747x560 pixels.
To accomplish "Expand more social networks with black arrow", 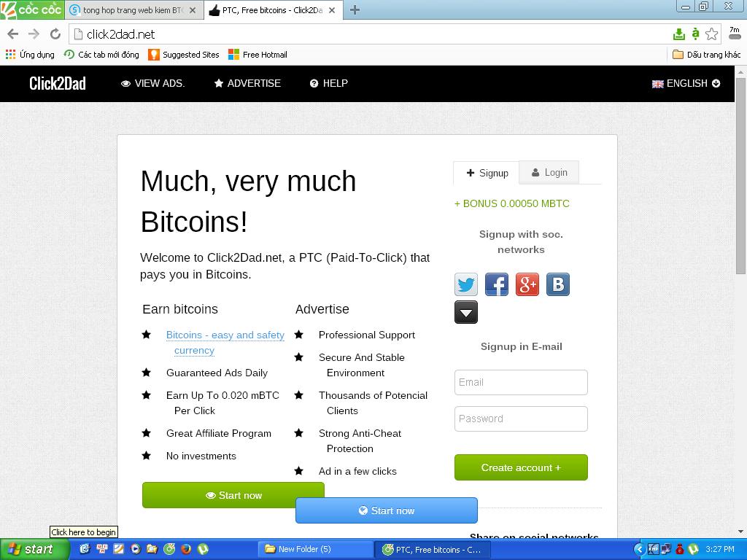I will click(466, 312).
